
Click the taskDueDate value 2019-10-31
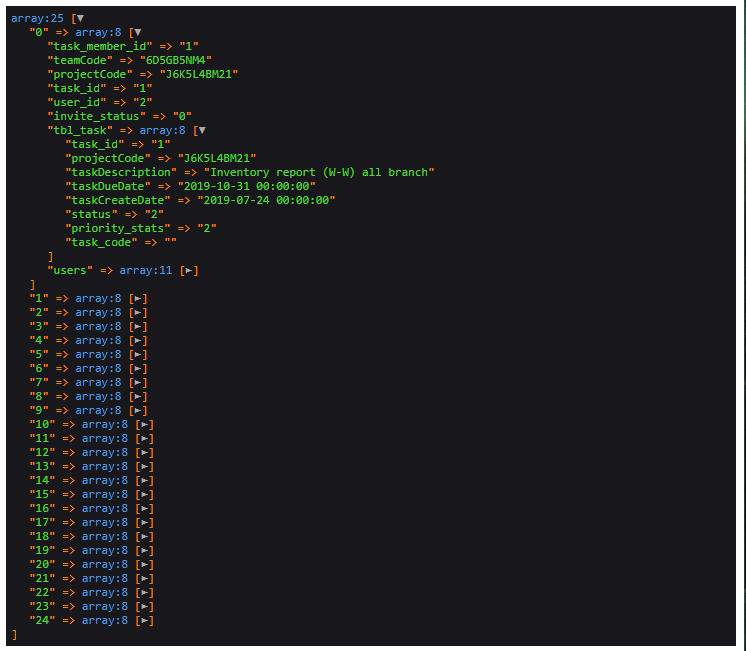point(246,186)
